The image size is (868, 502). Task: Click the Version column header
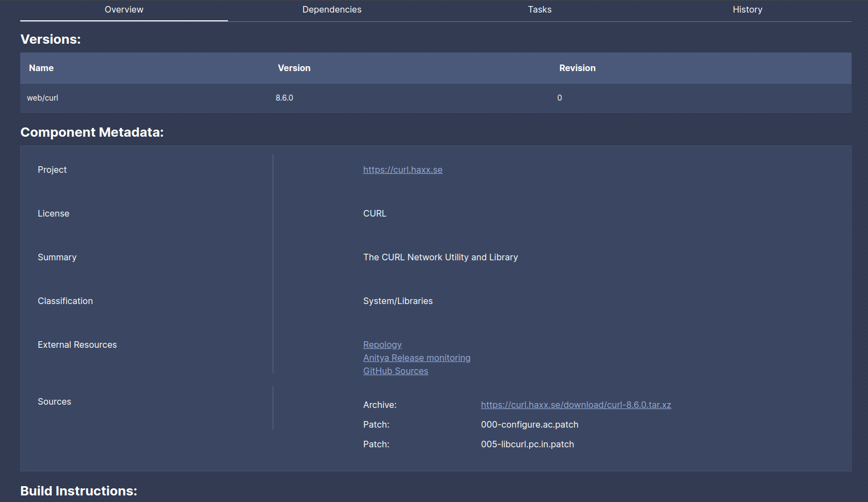coord(294,68)
